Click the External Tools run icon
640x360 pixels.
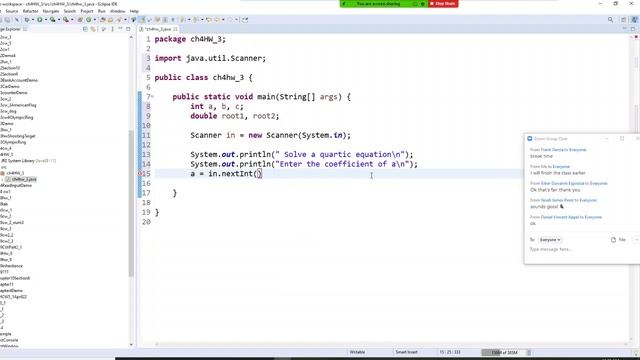pos(66,20)
